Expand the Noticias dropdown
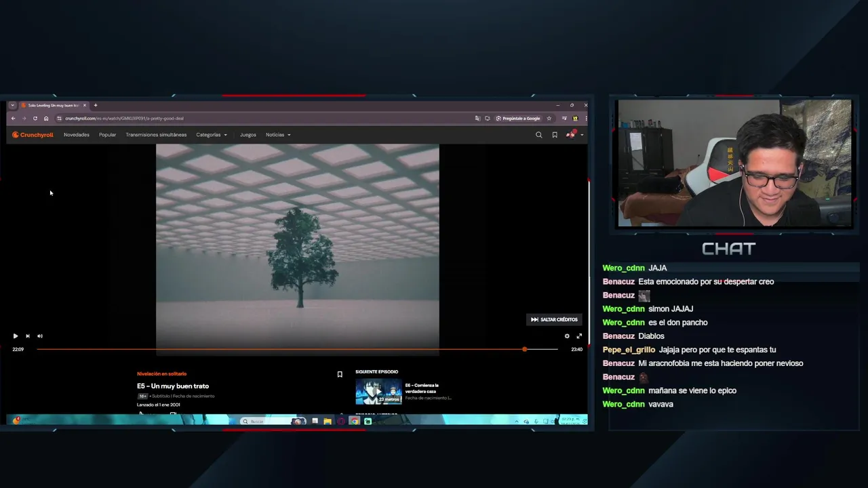The height and width of the screenshot is (488, 868). 278,135
